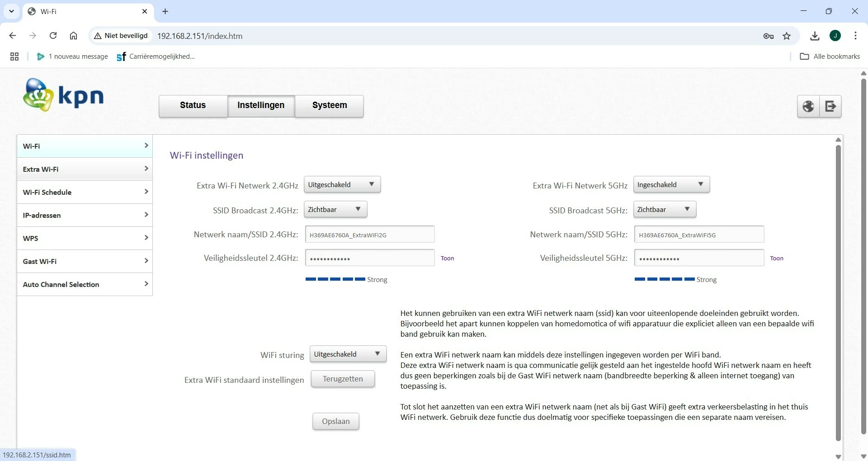Viewport: 868px width, 461px height.
Task: Open Extra Wi-Fi sidebar item
Action: coord(85,169)
